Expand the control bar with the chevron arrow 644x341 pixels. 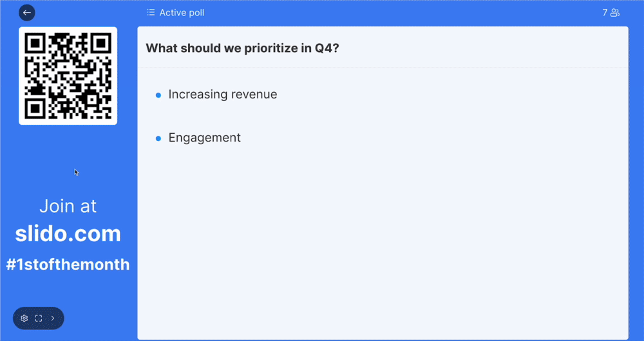[x=53, y=318]
